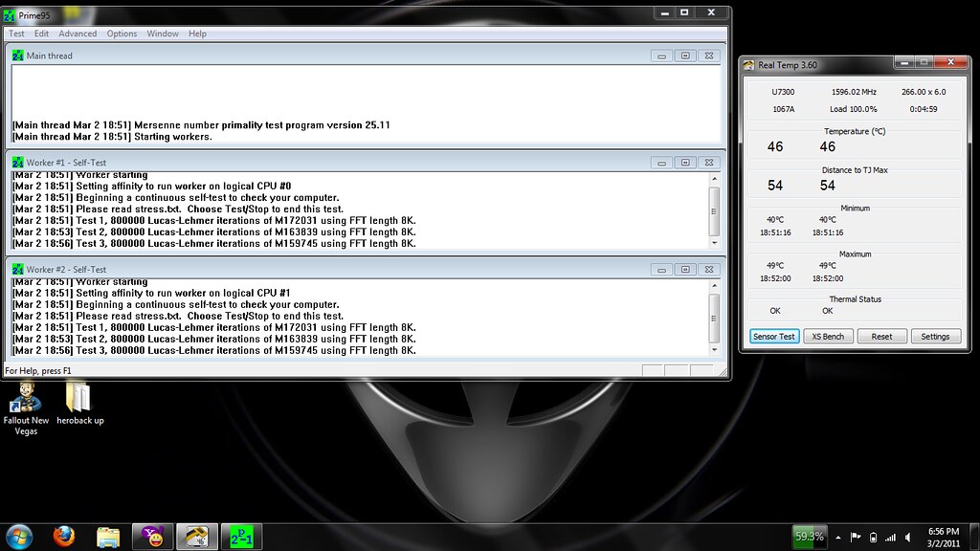Click the '1596.02 MHz' value in Real Temp
This screenshot has height=551, width=980.
pyautogui.click(x=854, y=92)
